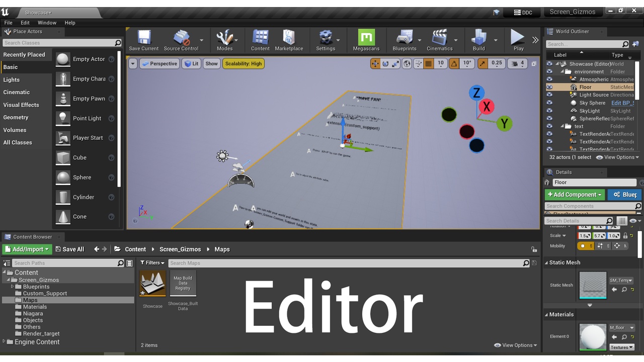Click the Cube shape icon
Screen dimensions: 644x362
click(63, 157)
